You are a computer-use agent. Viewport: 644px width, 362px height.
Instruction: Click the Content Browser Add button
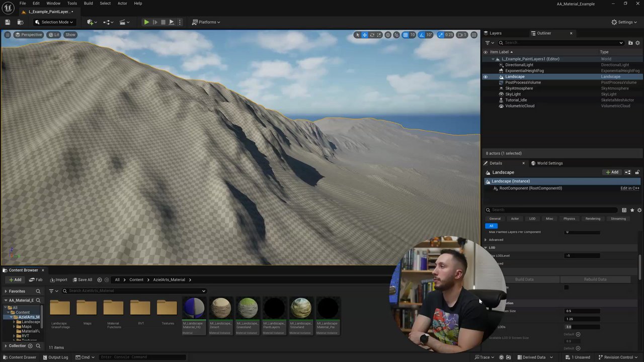coord(15,280)
